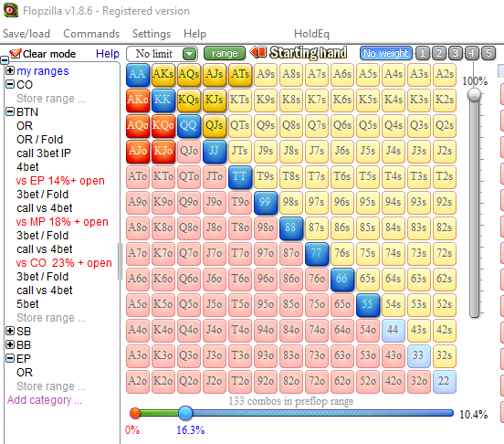The height and width of the screenshot is (444, 504).
Task: Toggle the 87s hand cell
Action: (x=317, y=227)
